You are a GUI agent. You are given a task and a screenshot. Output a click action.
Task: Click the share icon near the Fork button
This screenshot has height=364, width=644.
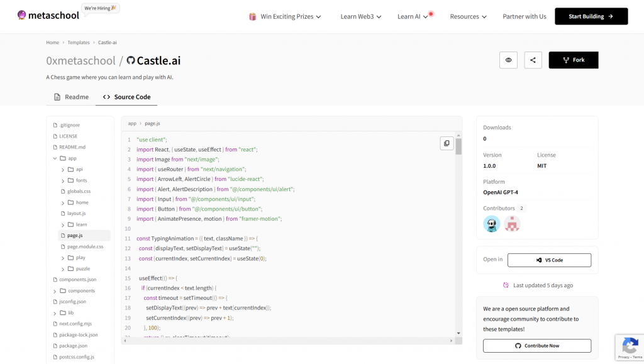coord(533,60)
